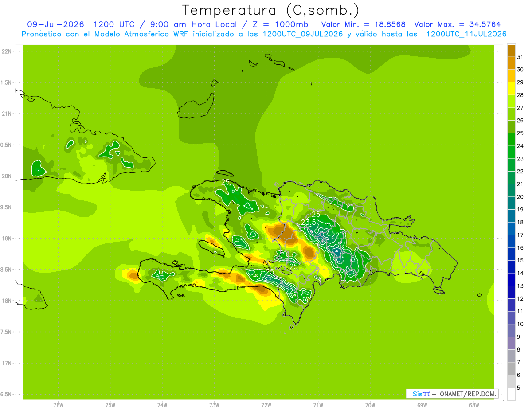The height and width of the screenshot is (411, 532).
Task: Click the '75W' longitude axis label
Action: (110, 405)
